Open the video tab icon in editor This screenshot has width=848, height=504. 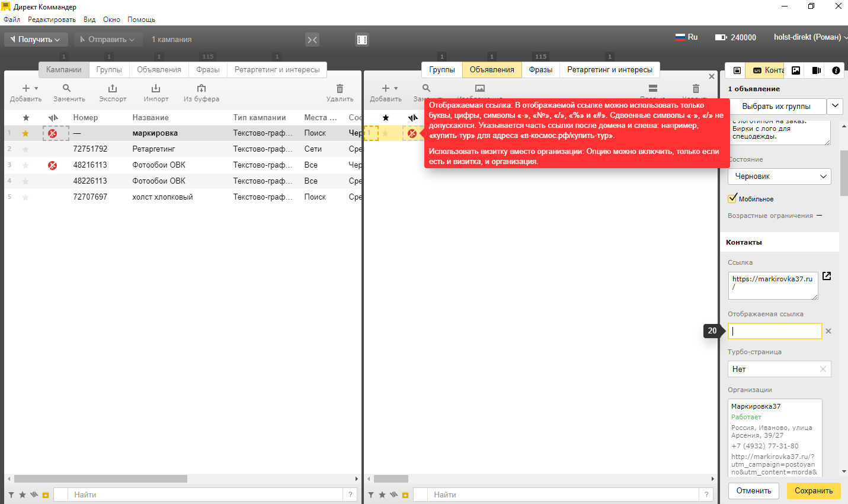[x=816, y=70]
